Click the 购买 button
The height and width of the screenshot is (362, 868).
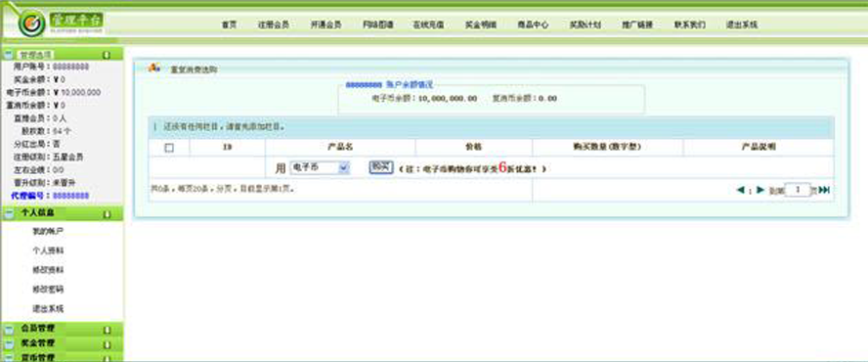pos(381,167)
